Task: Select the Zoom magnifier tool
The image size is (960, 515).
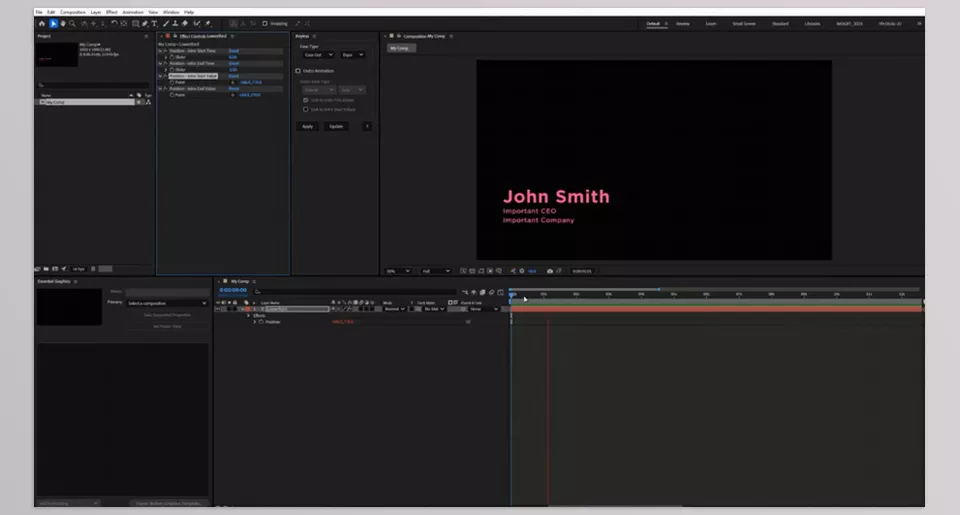Action: click(72, 24)
